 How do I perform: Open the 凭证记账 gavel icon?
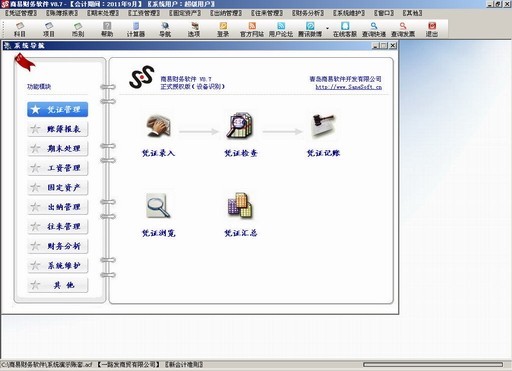pyautogui.click(x=323, y=125)
